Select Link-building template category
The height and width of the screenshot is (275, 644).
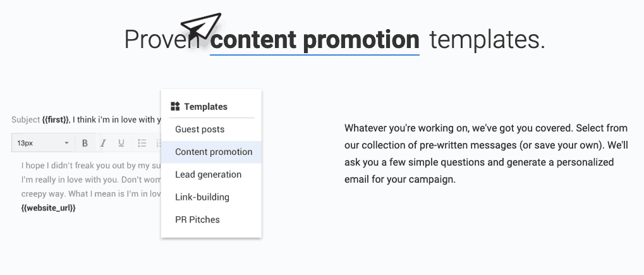tap(202, 197)
